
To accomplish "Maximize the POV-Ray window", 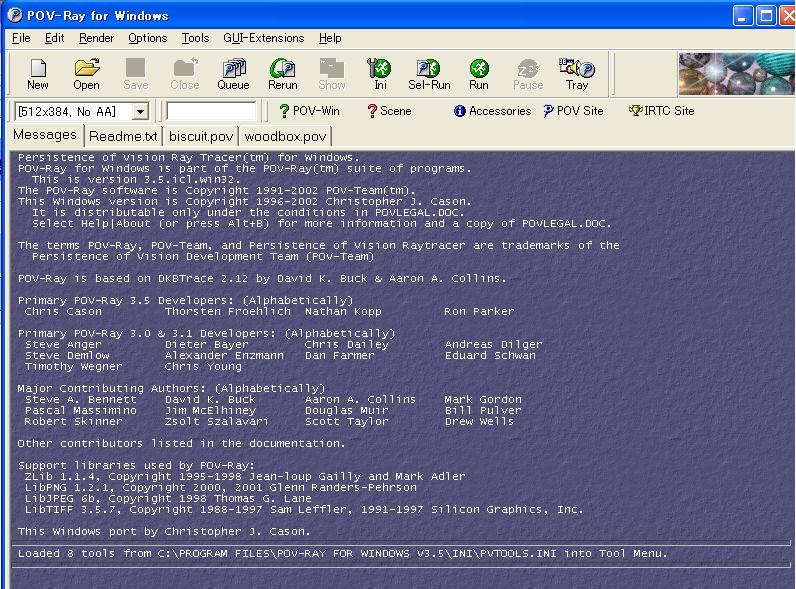I will [766, 16].
